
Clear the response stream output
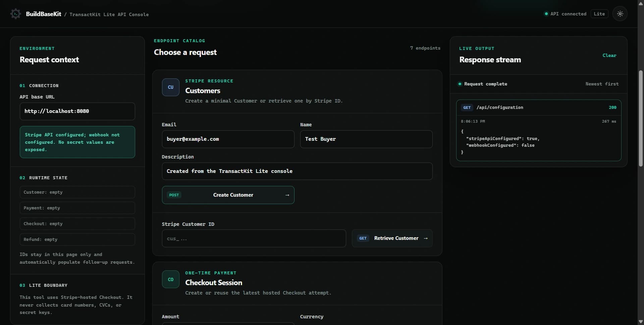pyautogui.click(x=609, y=55)
